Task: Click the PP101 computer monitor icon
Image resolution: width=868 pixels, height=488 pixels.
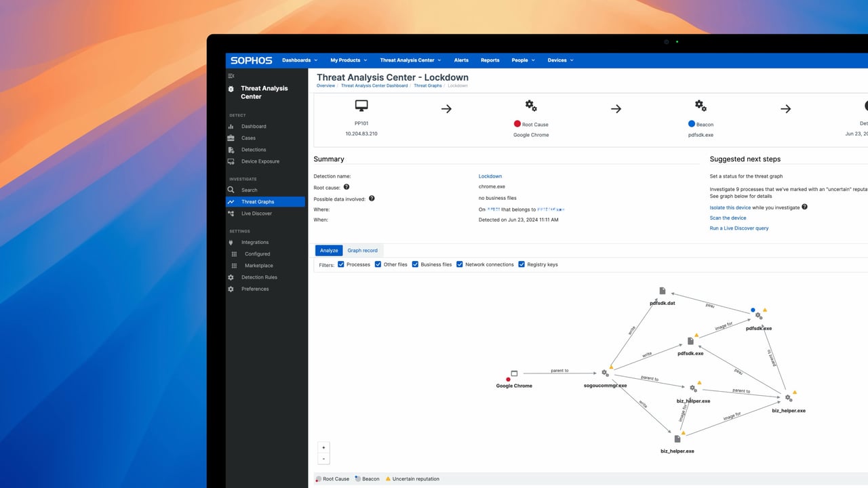Action: click(361, 106)
